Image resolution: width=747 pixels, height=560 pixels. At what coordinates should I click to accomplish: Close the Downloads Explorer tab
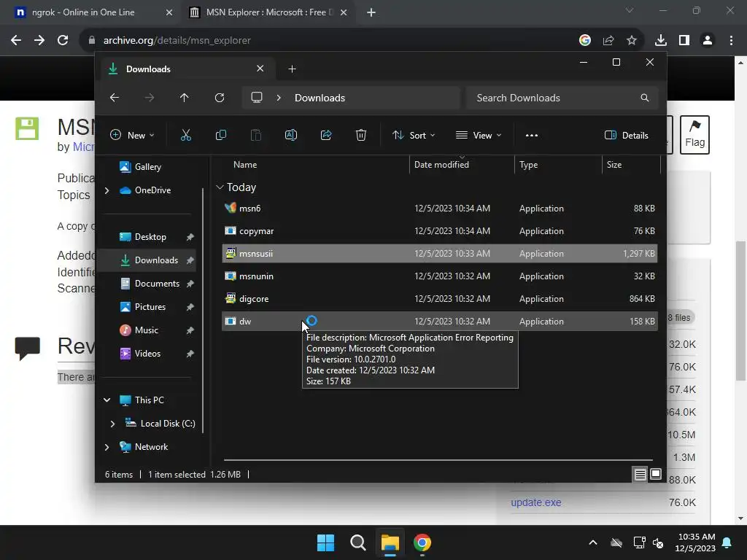[x=260, y=69]
